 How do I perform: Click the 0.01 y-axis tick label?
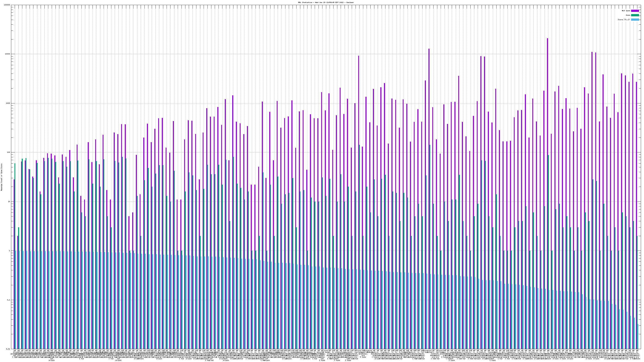(8, 349)
